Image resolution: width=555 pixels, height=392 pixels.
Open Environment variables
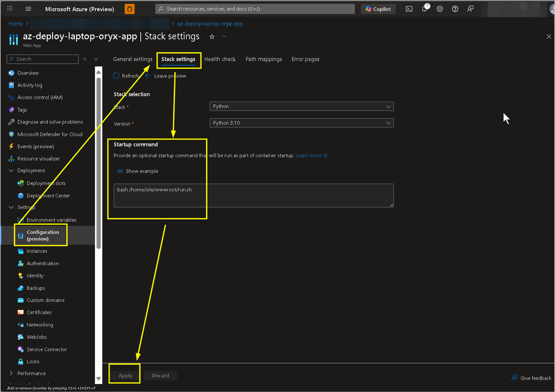tap(52, 220)
